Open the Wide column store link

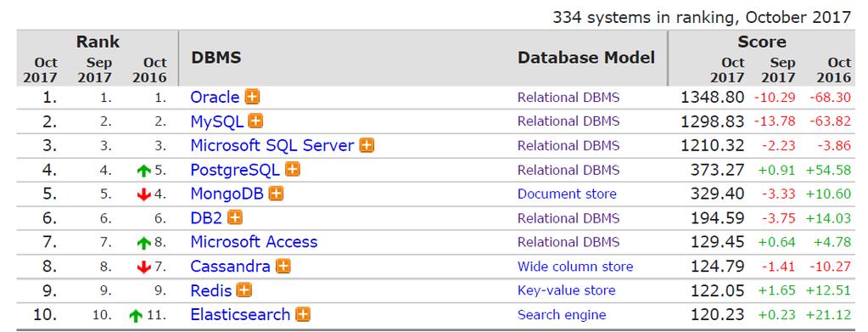575,267
